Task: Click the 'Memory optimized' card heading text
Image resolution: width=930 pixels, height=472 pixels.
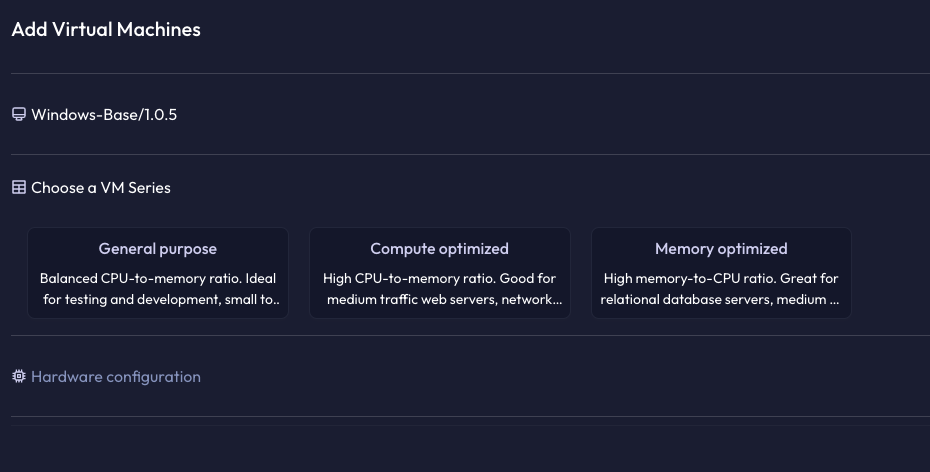Action: click(x=721, y=248)
